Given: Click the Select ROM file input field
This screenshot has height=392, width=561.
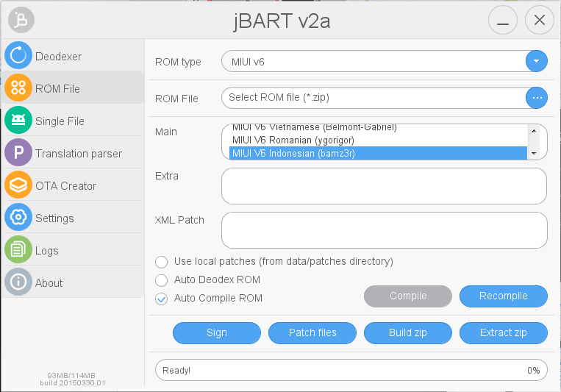Looking at the screenshot, I should pyautogui.click(x=374, y=98).
